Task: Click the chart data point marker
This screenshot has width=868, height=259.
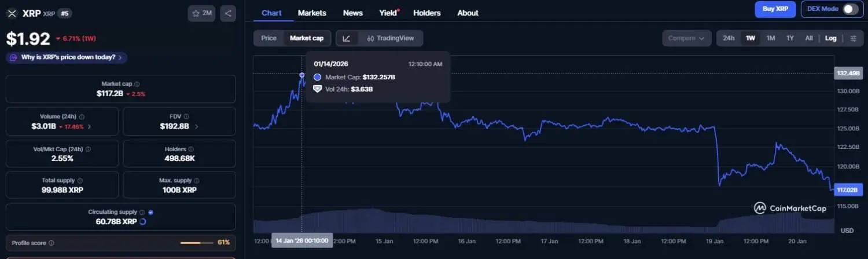Action: point(301,75)
